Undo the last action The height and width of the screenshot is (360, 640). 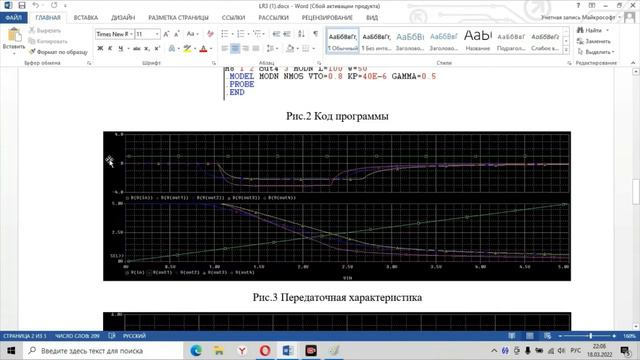coord(36,6)
